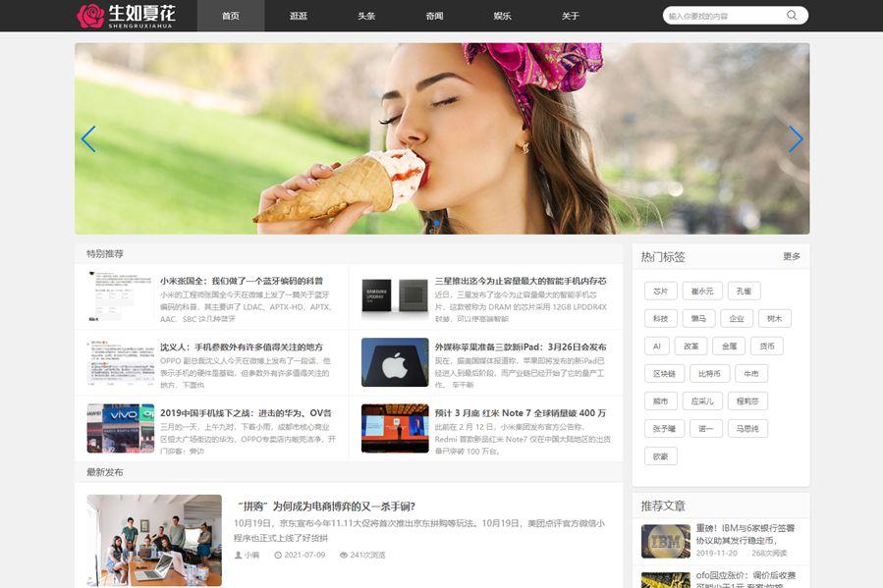Click the clock icon beside 2021-07-09

pyautogui.click(x=278, y=556)
